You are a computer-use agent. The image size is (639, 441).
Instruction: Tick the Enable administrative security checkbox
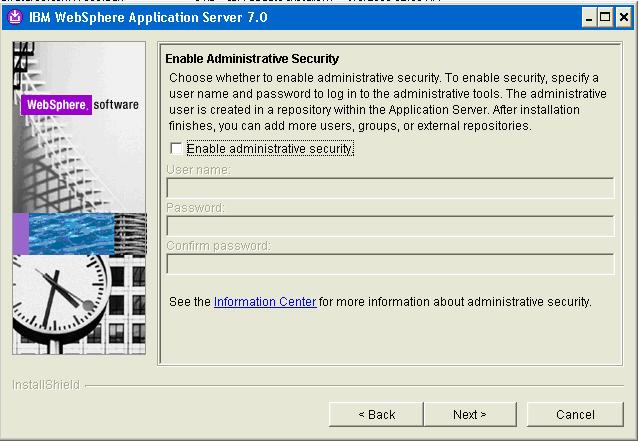[x=176, y=148]
